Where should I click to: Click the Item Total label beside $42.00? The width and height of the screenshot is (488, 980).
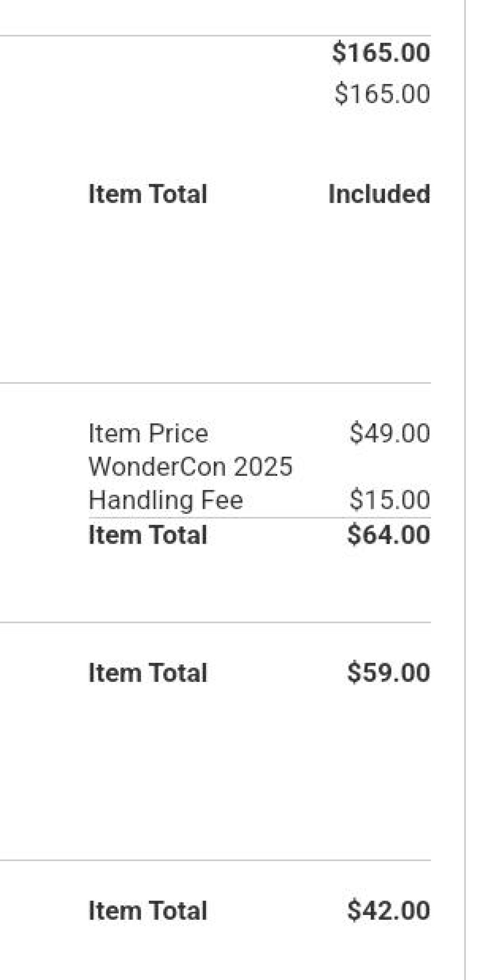(147, 910)
